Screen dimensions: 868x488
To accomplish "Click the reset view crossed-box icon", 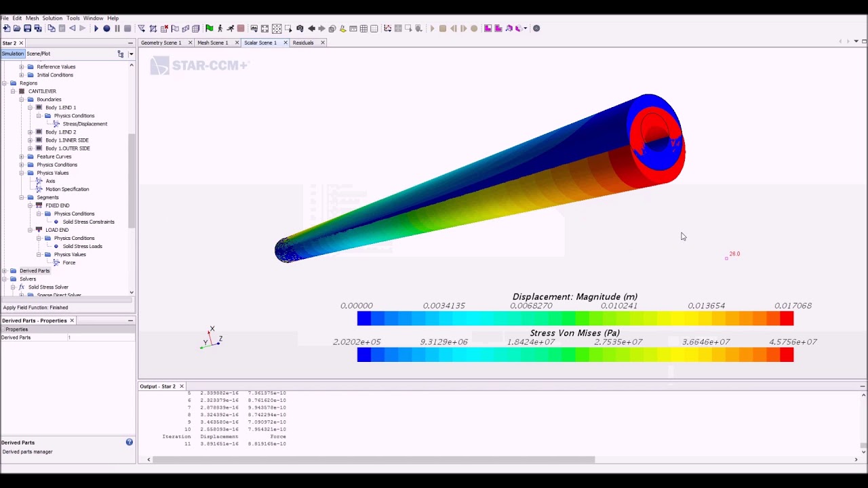I will 277,28.
